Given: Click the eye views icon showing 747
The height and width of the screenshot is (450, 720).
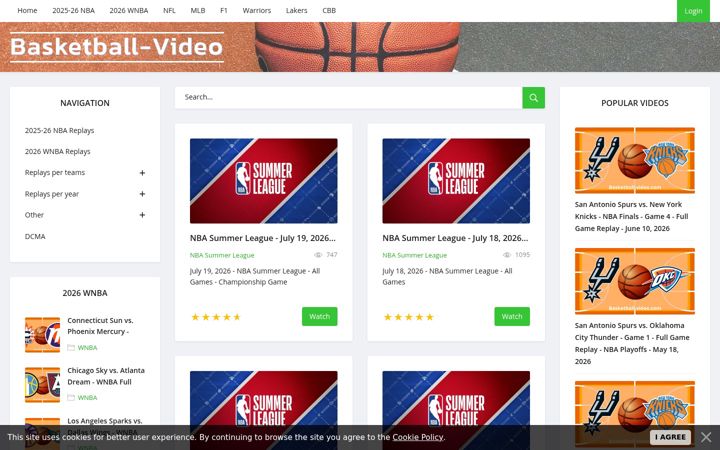Looking at the screenshot, I should point(318,255).
